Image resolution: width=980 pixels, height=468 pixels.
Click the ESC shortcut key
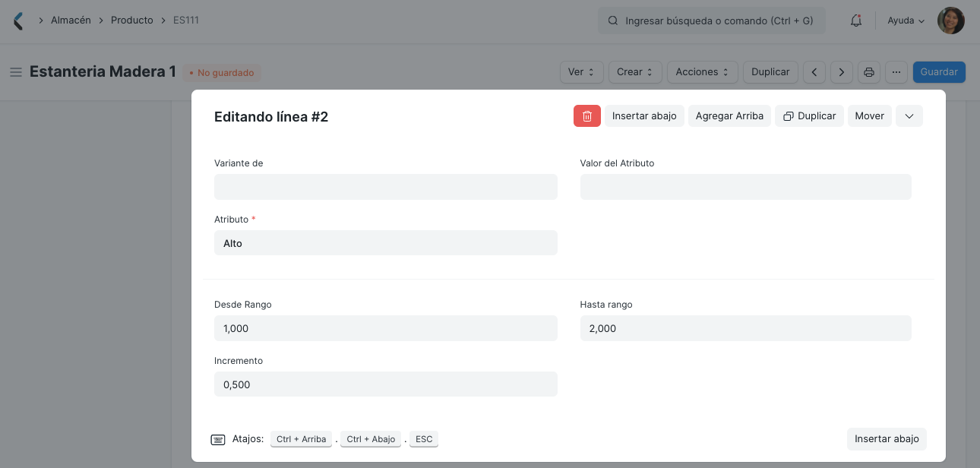coord(424,439)
